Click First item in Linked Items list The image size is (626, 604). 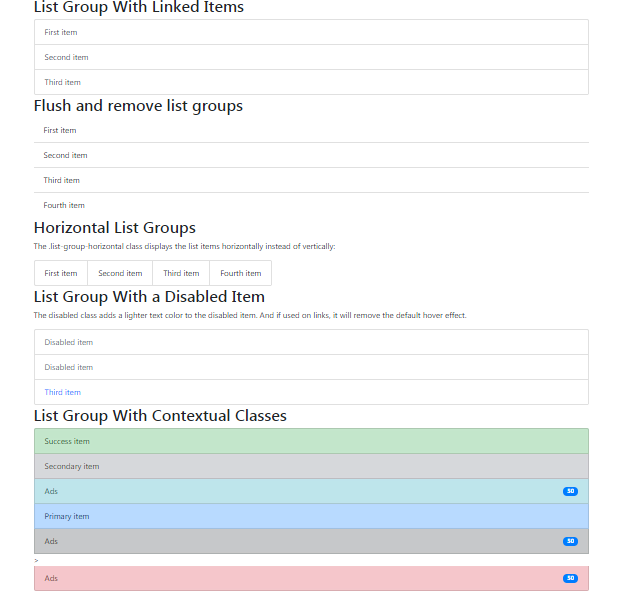click(x=311, y=32)
